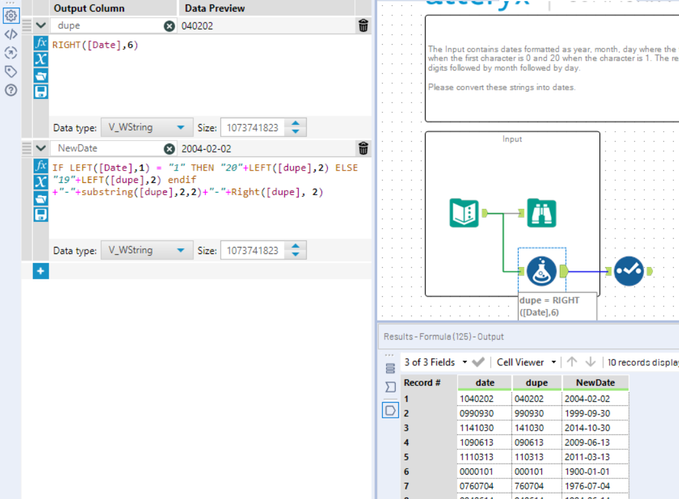Select the NewDate column header in Results

pyautogui.click(x=595, y=382)
